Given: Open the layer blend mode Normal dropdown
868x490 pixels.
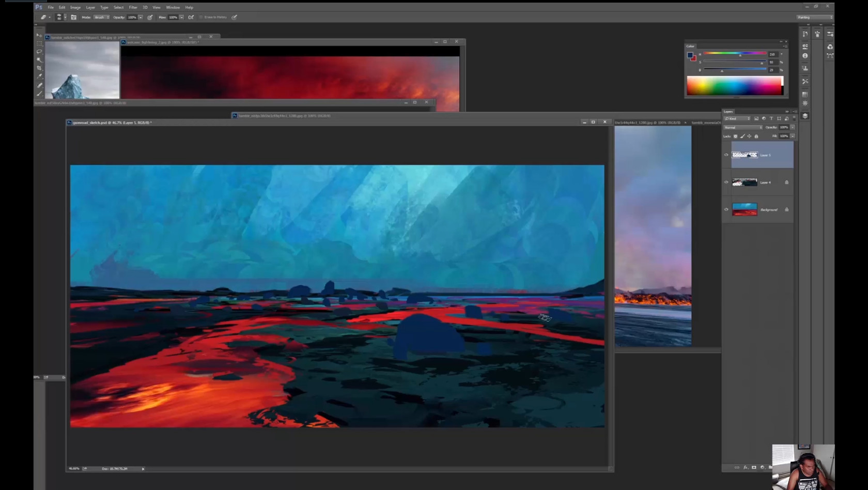Looking at the screenshot, I should 743,127.
